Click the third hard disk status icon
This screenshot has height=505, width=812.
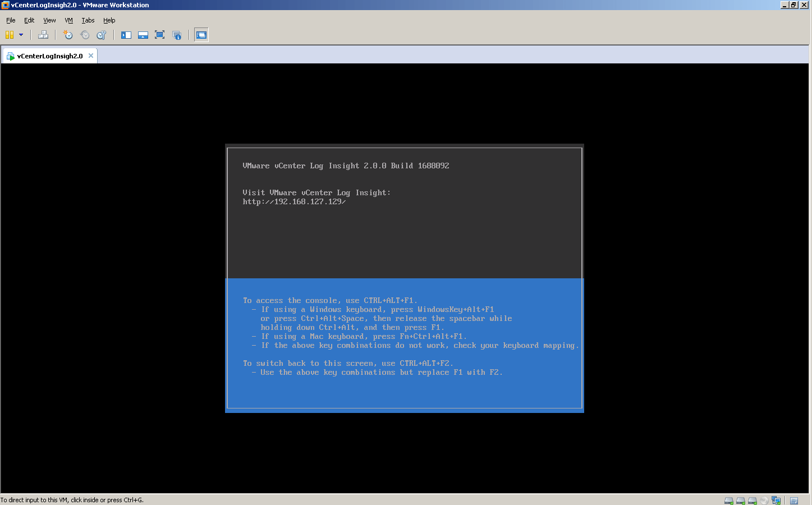752,500
